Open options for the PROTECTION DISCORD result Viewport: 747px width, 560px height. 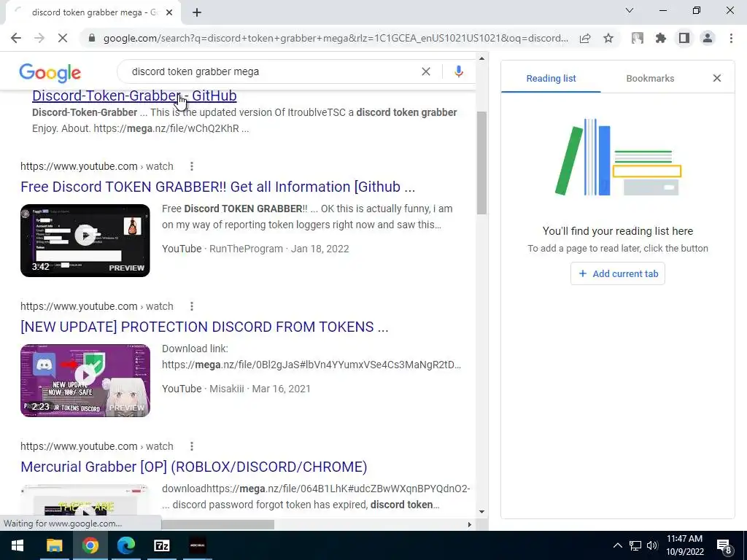[x=192, y=306]
